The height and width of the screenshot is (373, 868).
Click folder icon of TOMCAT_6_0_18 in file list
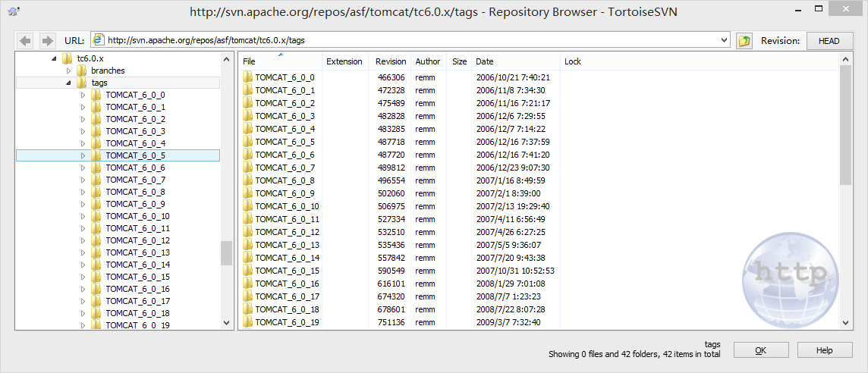tap(247, 309)
